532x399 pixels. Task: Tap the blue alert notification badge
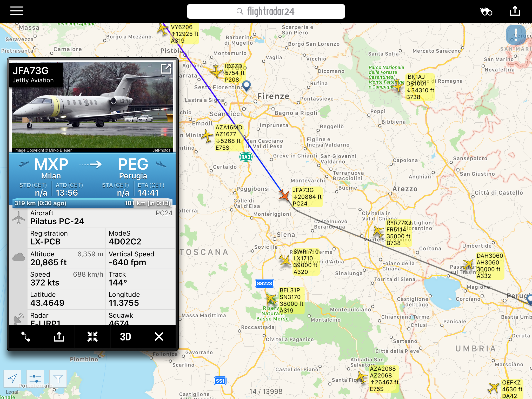pos(515,35)
